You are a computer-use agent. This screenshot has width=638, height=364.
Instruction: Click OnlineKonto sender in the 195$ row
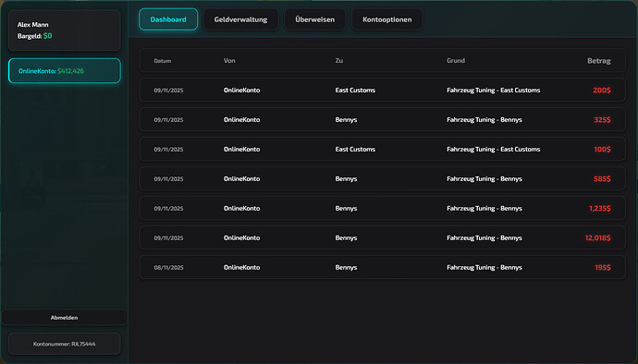[241, 268]
